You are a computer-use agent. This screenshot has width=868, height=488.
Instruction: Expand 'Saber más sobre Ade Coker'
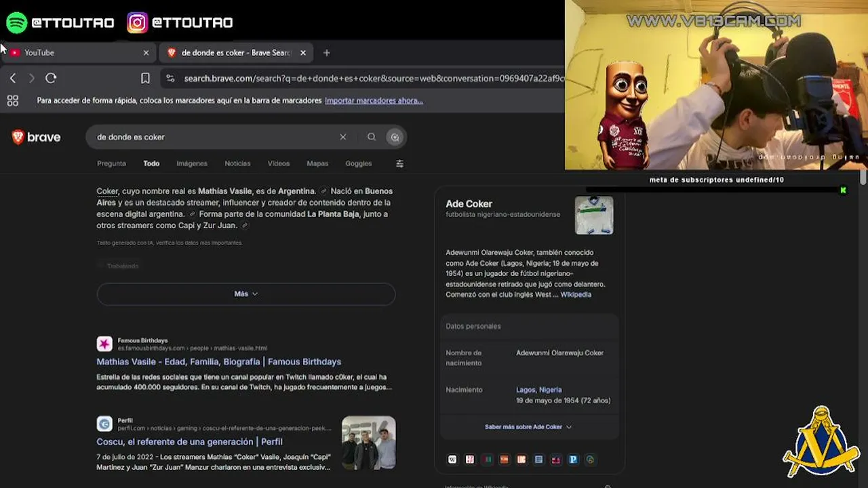click(x=528, y=427)
